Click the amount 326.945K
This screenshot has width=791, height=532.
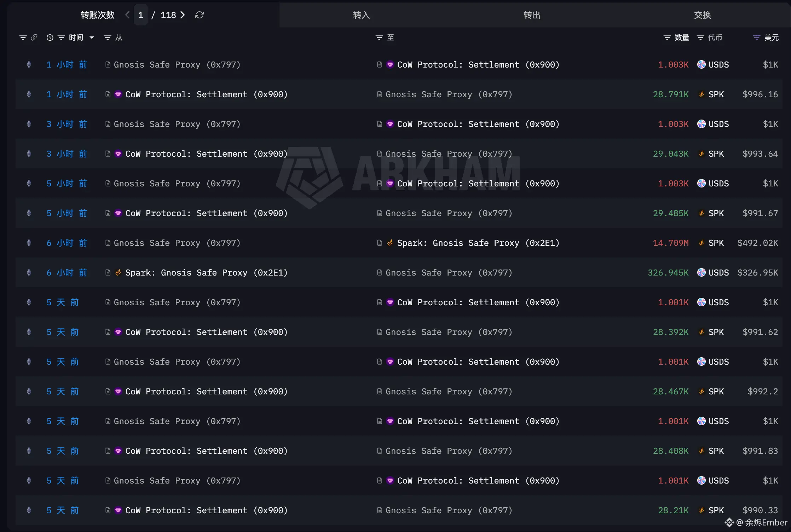[668, 273]
